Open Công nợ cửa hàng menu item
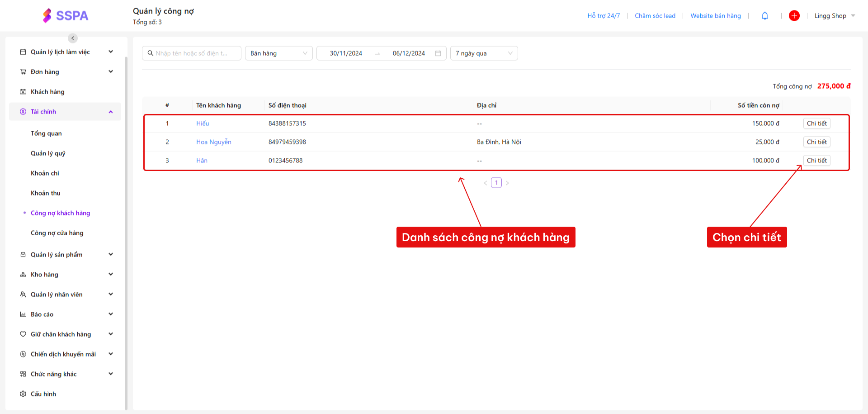 [57, 233]
